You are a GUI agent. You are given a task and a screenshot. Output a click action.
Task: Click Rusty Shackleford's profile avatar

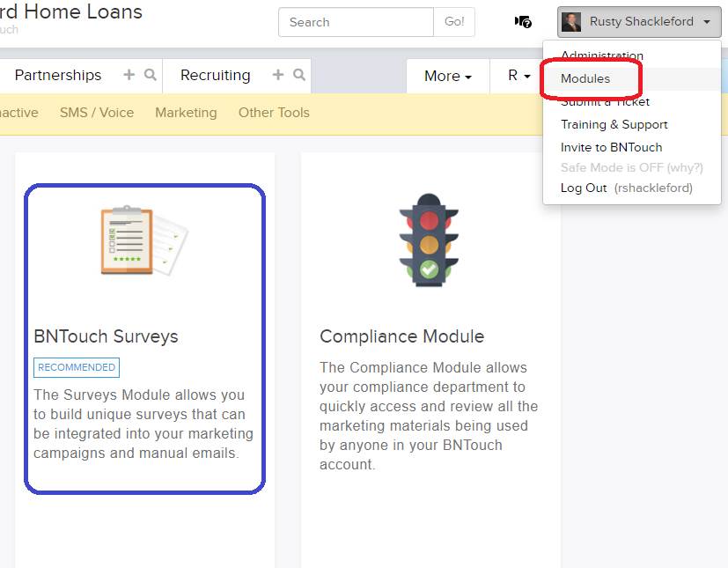(571, 22)
